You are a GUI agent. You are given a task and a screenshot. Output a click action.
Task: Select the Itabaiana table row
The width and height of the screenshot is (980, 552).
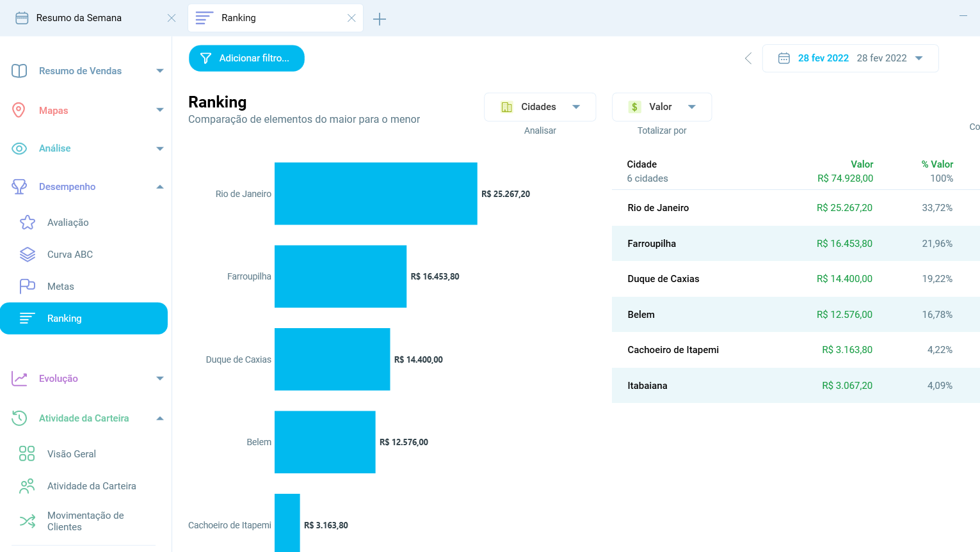pos(796,386)
